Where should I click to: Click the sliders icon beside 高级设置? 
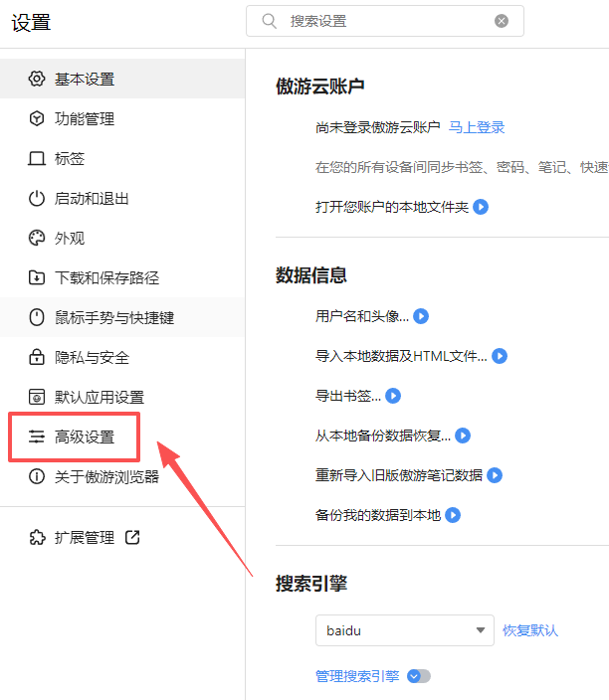37,437
